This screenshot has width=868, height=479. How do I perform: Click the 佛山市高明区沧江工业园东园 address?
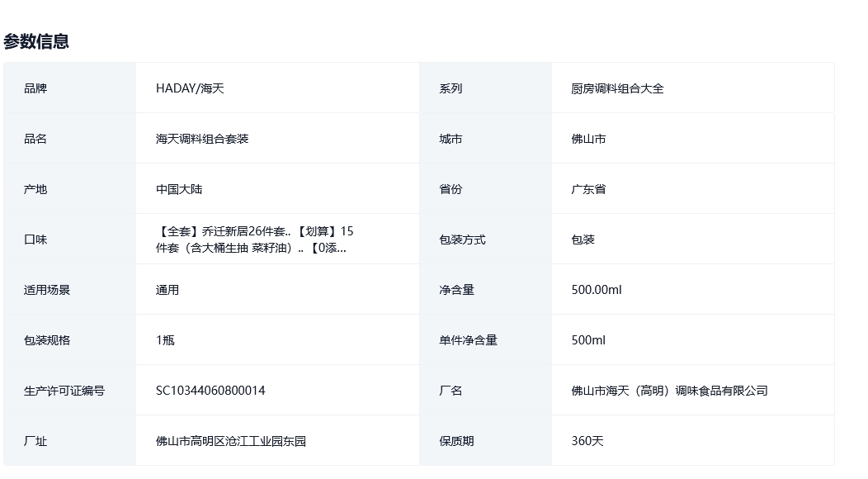pos(231,442)
